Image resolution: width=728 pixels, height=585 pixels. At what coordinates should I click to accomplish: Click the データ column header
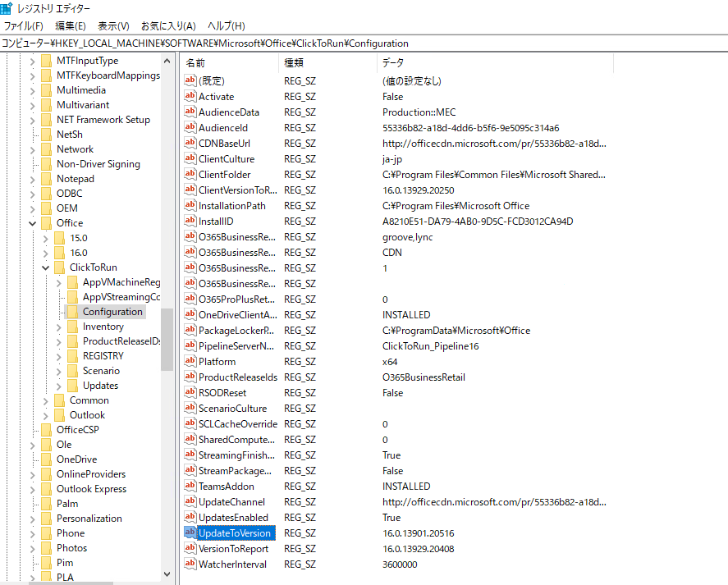(x=496, y=62)
